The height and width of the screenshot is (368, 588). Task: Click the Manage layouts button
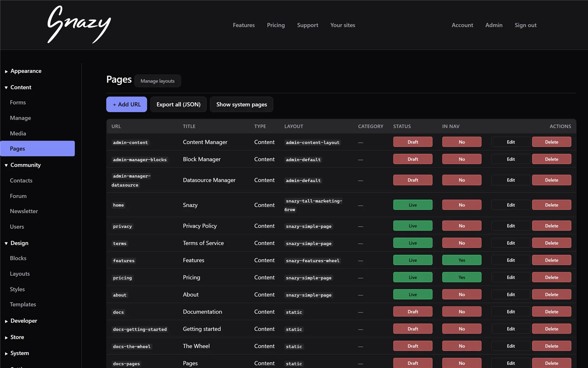tap(158, 81)
